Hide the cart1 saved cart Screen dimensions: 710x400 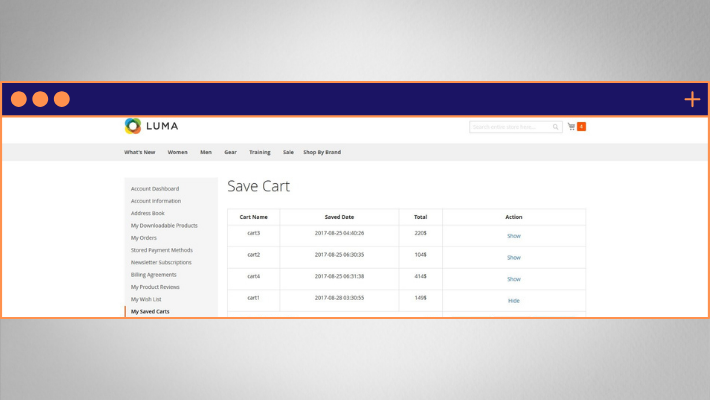(x=513, y=300)
